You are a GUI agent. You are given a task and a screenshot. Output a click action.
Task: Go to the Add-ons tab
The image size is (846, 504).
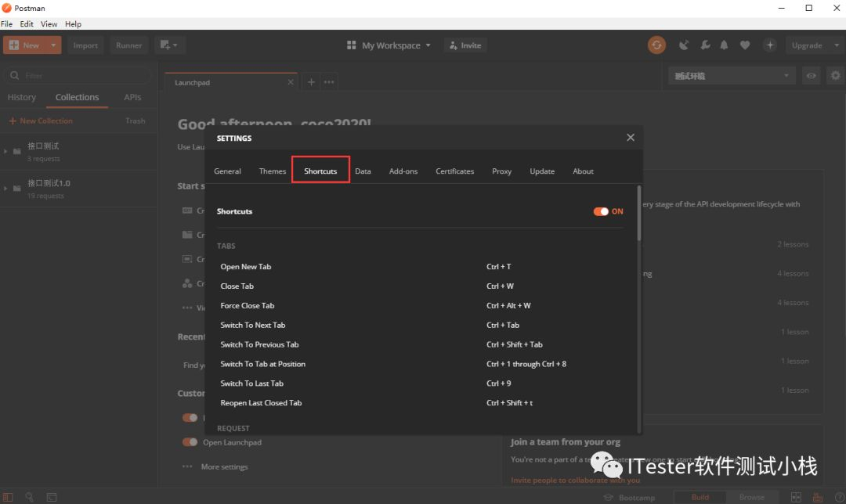(x=403, y=171)
